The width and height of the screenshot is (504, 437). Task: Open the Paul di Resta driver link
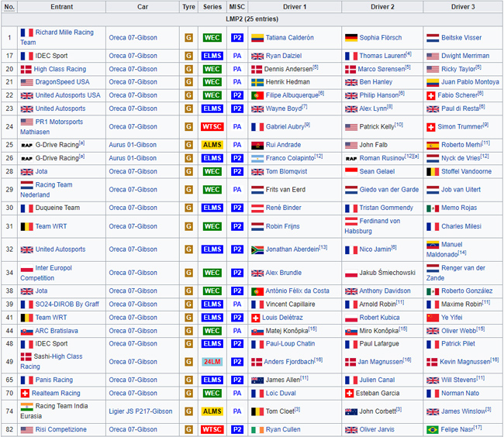pos(460,108)
